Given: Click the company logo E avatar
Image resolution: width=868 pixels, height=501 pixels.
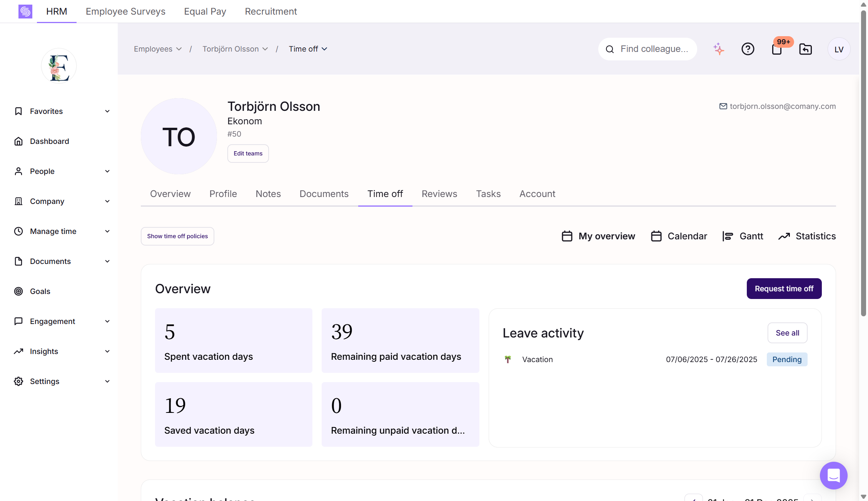Looking at the screenshot, I should coord(59,66).
